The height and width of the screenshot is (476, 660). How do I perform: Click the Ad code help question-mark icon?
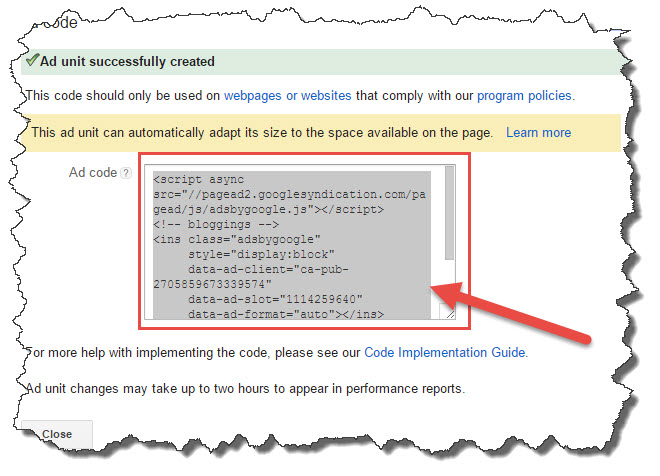pos(125,173)
